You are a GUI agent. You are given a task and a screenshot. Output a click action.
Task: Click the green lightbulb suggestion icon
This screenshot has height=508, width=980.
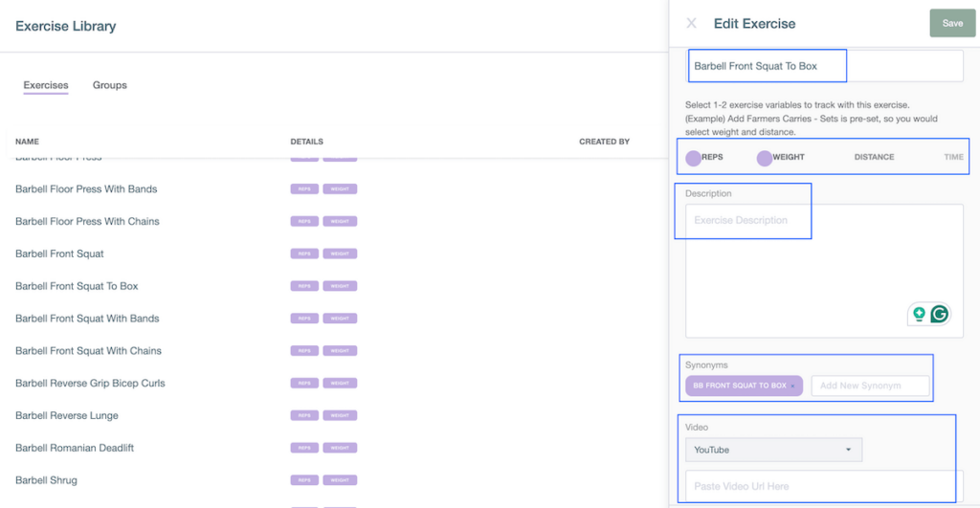(x=919, y=314)
